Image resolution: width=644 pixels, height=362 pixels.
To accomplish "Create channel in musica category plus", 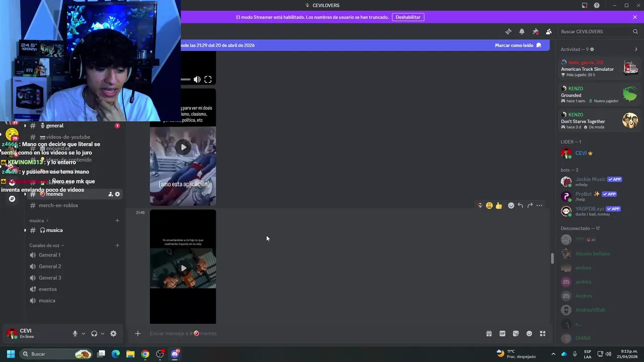I will [x=117, y=221].
